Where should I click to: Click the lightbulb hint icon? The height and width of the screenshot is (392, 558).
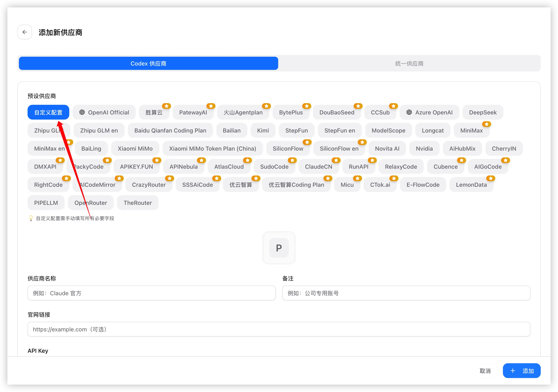tap(31, 218)
